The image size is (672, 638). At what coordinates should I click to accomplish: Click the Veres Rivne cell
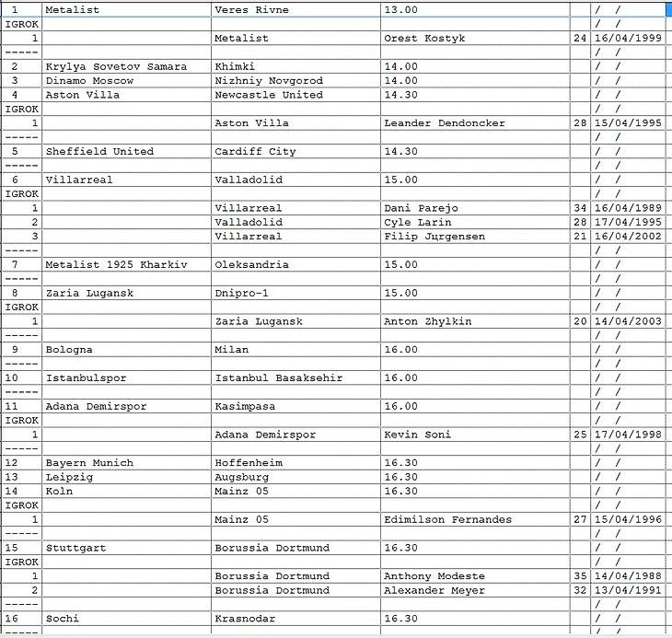pos(295,10)
